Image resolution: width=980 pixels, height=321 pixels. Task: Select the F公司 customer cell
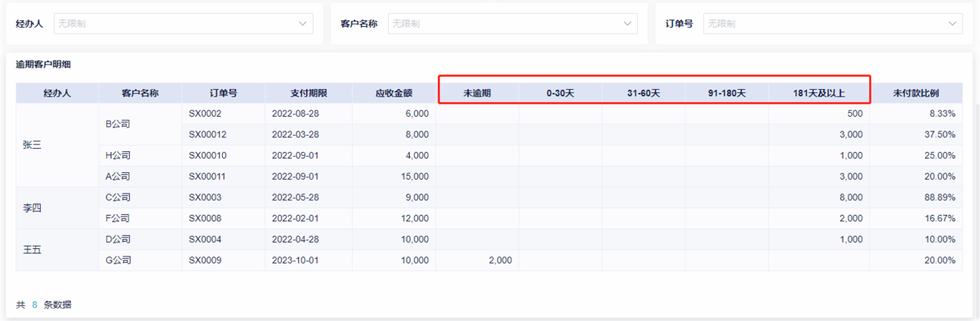coord(140,218)
